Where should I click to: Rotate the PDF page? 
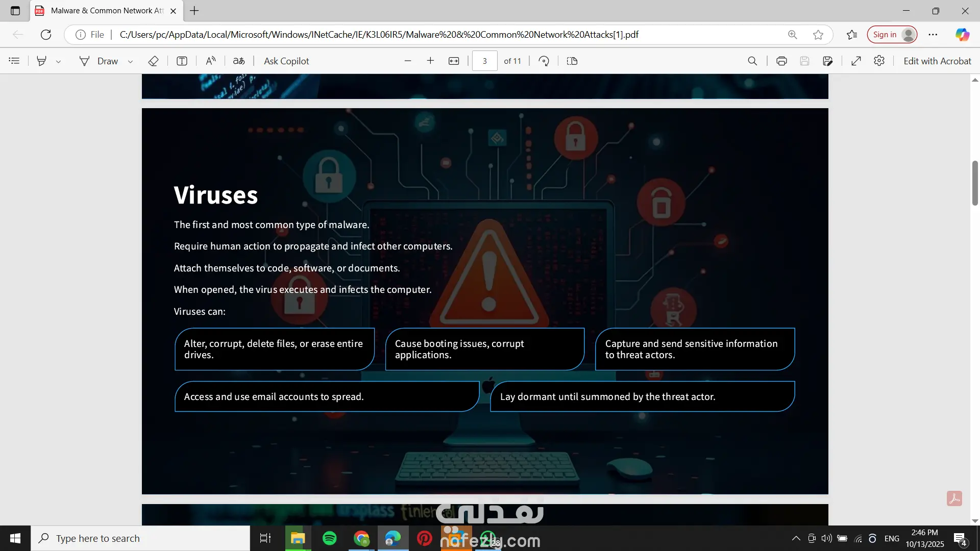pos(544,61)
